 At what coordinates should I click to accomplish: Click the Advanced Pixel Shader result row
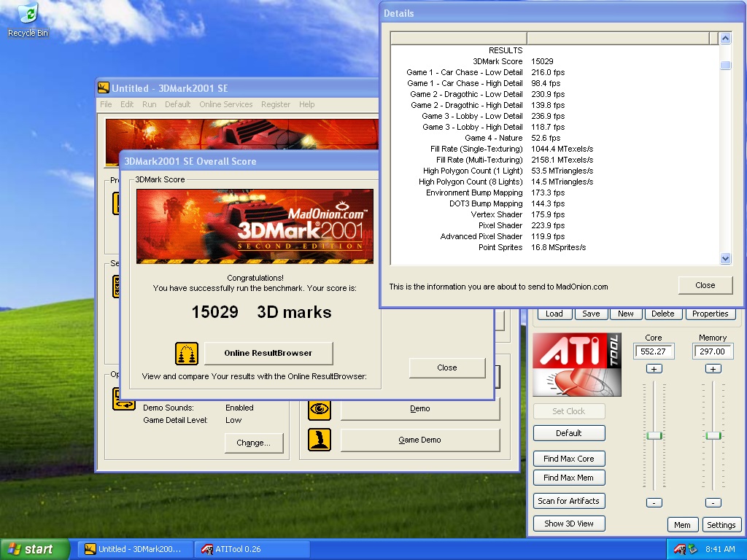554,237
